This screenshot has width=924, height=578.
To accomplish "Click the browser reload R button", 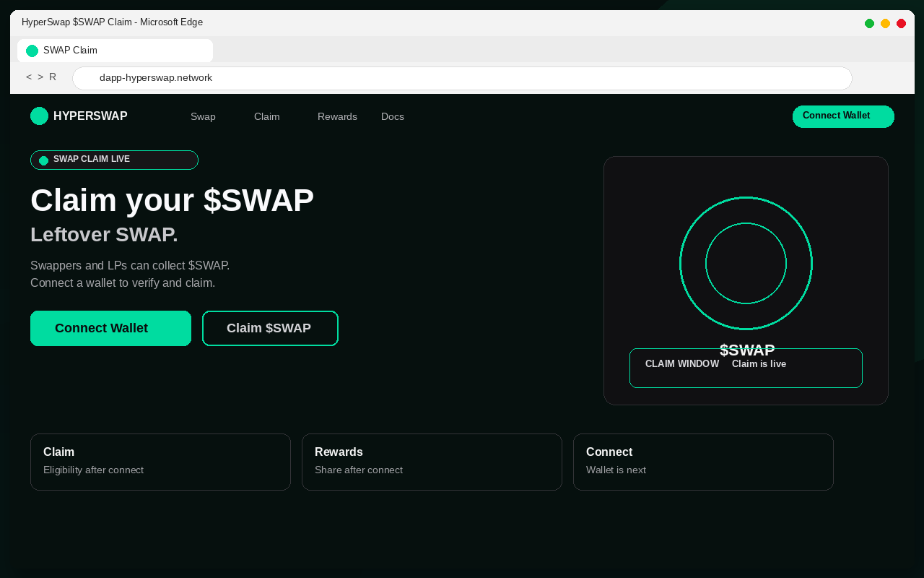I will tap(53, 77).
